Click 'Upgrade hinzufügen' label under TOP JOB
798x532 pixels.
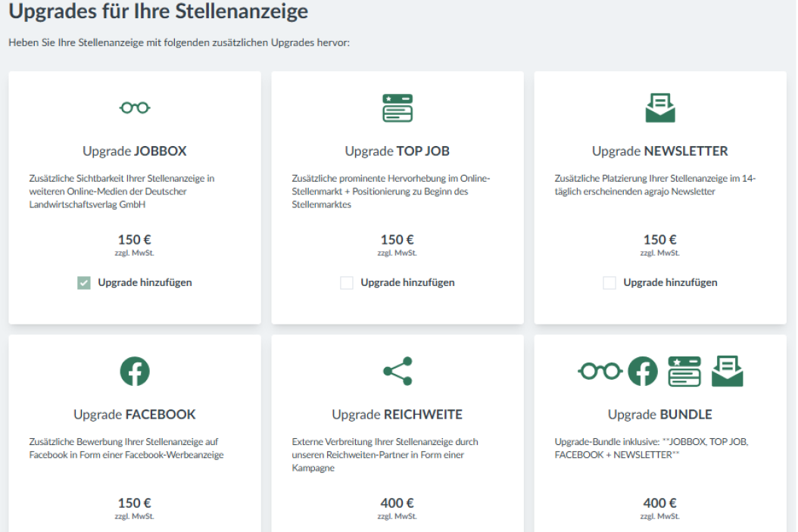click(407, 283)
